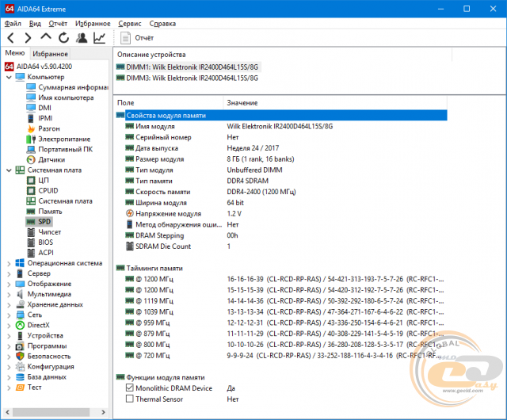Viewport: 507px width, 420px height.
Task: Select the Напряжение модуля row
Action: tap(281, 214)
